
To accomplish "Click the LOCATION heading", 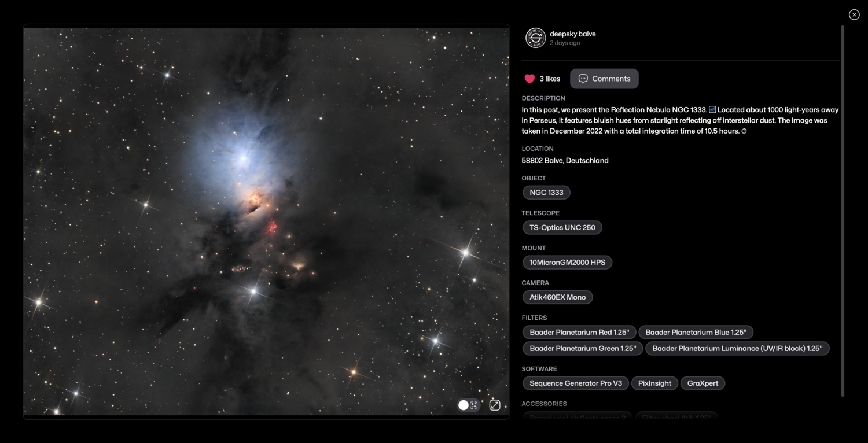I will point(538,149).
